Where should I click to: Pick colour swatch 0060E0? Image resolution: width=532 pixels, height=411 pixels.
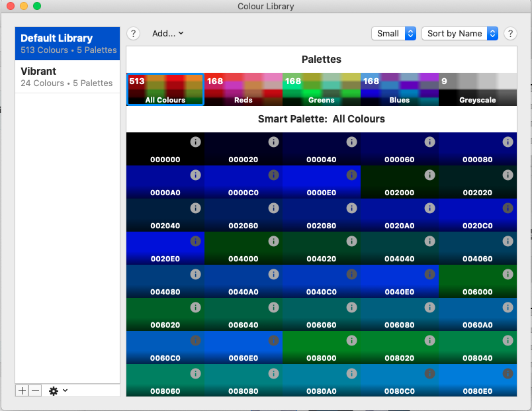point(244,347)
